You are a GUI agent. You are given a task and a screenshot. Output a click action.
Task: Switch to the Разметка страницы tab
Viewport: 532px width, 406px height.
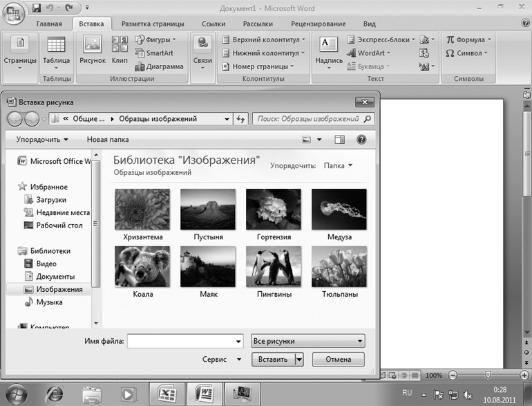click(x=152, y=24)
